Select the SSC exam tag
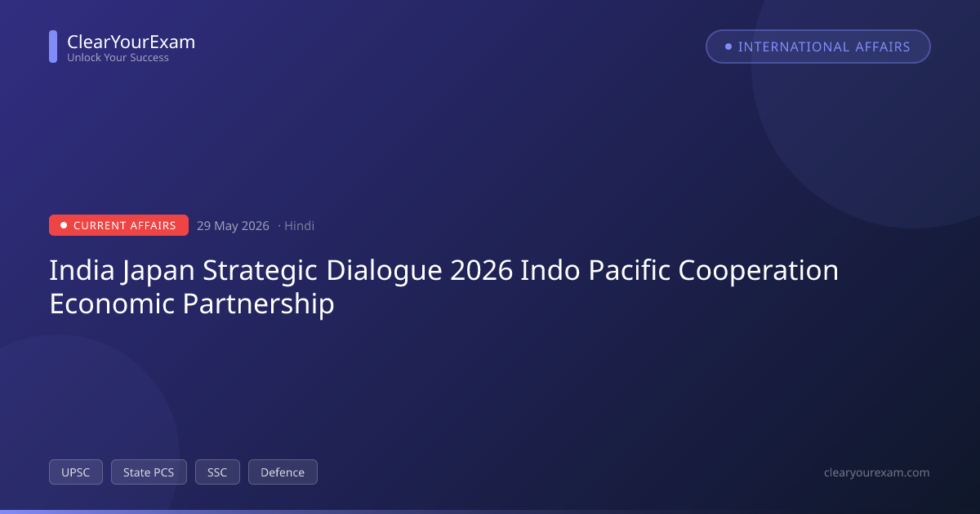The image size is (980, 514). tap(217, 472)
